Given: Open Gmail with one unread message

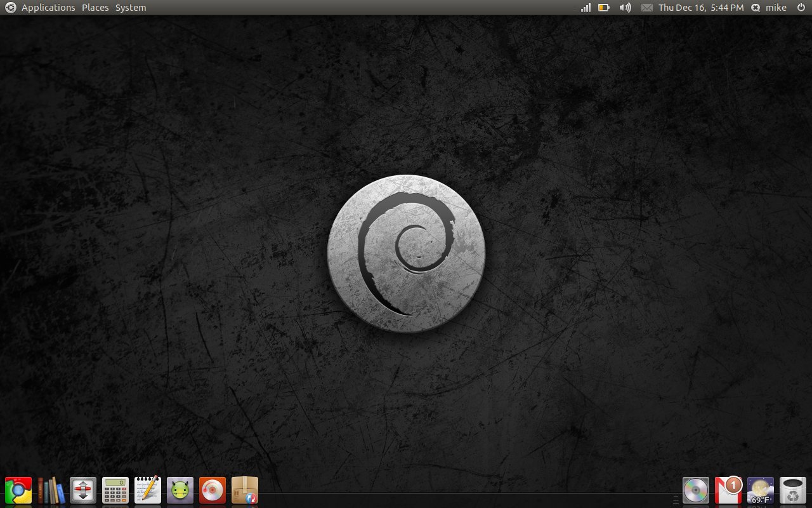Looking at the screenshot, I should coord(728,490).
